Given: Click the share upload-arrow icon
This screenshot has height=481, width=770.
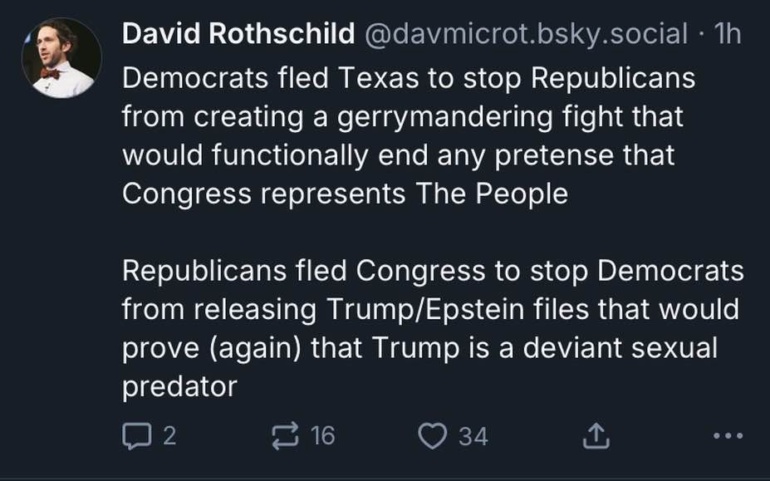Looking at the screenshot, I should point(594,435).
